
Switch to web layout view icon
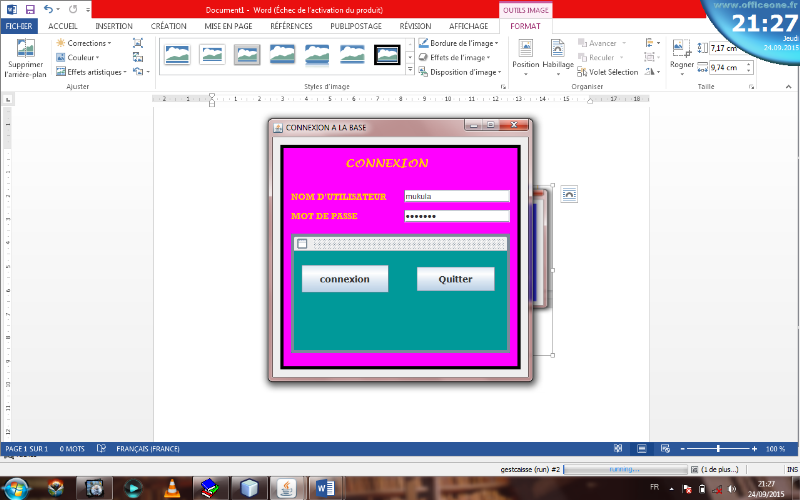tap(665, 448)
